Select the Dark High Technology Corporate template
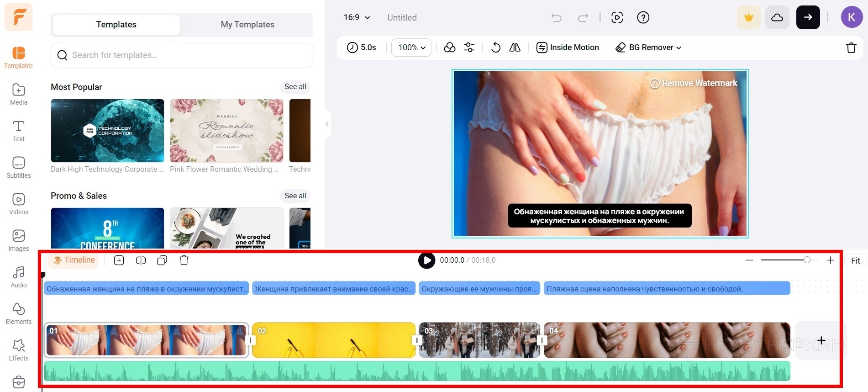 point(107,131)
